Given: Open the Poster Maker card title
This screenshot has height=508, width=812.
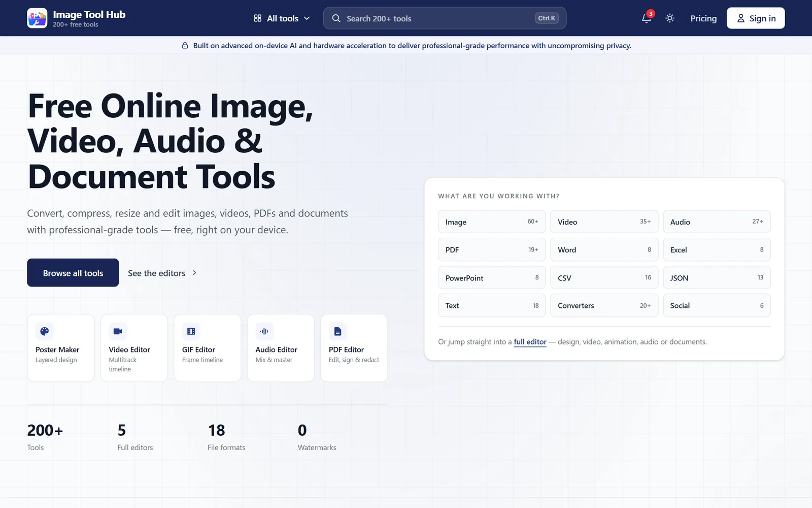Looking at the screenshot, I should pos(57,350).
